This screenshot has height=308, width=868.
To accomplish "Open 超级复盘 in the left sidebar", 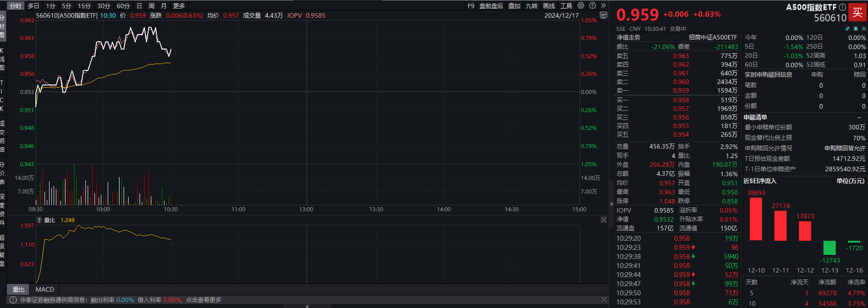I will point(2,250).
